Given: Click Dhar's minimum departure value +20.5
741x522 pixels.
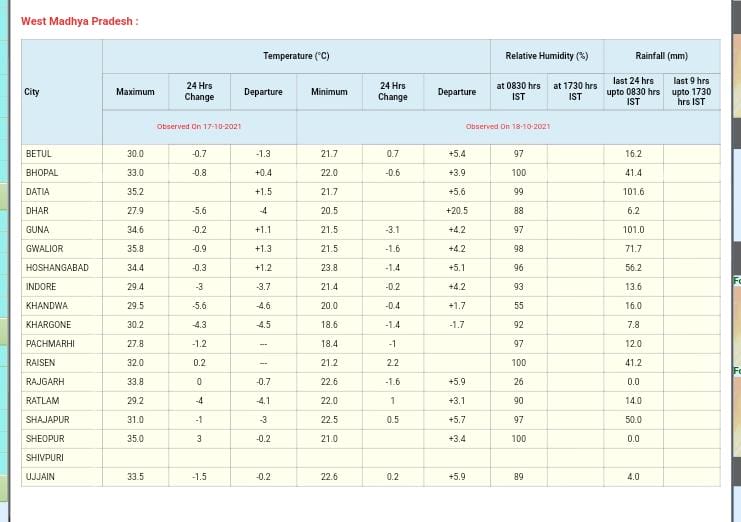Looking at the screenshot, I should pos(457,211).
